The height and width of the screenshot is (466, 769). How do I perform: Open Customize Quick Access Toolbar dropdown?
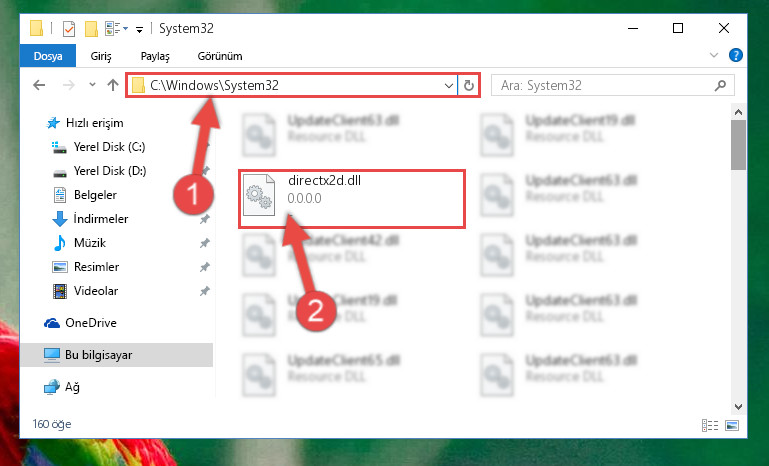139,30
